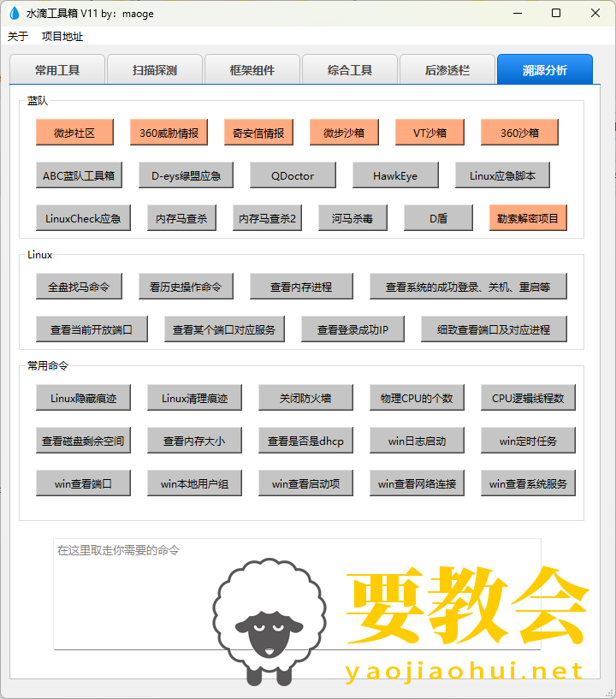Open Linux应急脚本 button
616x699 pixels.
(502, 175)
